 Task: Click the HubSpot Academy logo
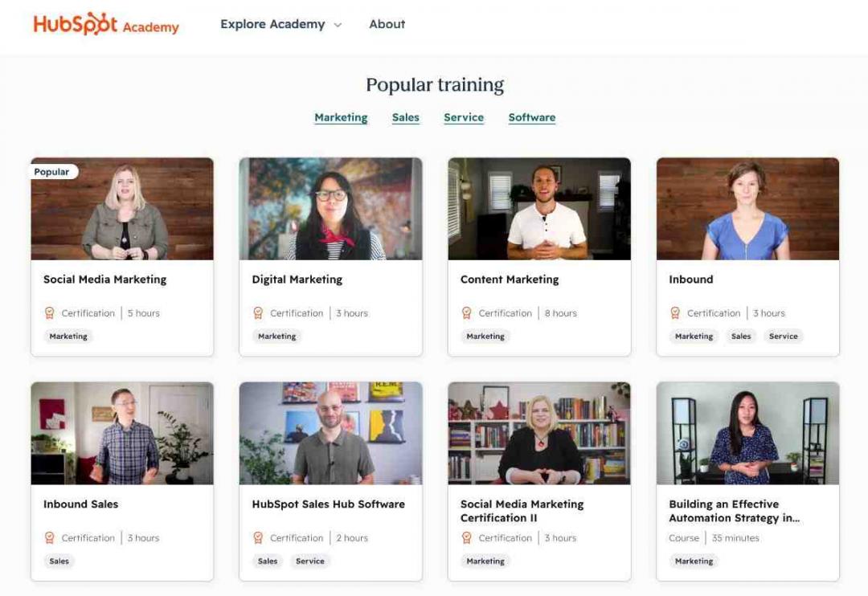click(106, 24)
